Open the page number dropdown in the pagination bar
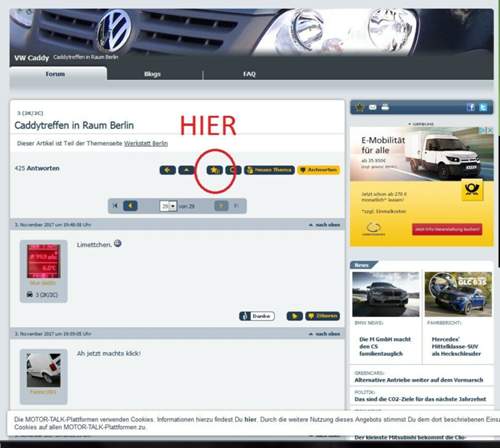 [x=168, y=206]
